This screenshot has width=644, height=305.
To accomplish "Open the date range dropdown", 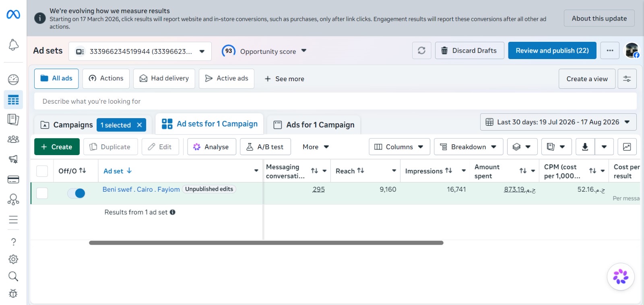I will 558,122.
